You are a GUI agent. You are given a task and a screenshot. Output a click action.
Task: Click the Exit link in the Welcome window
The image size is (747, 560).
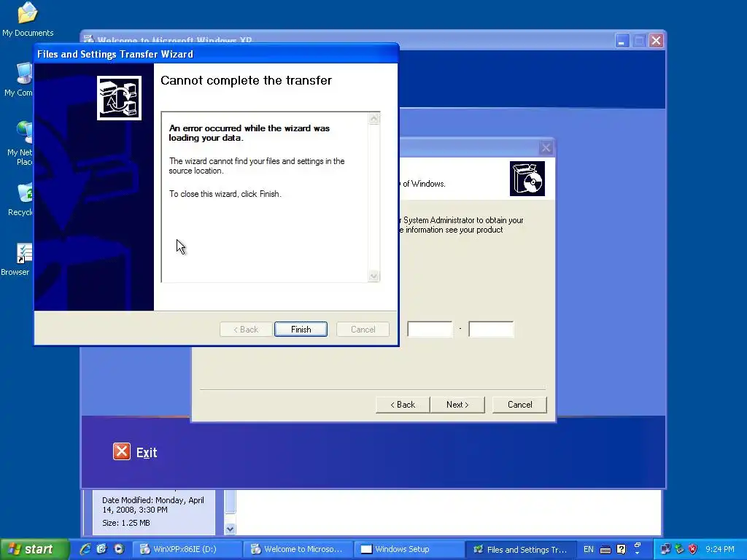click(147, 452)
